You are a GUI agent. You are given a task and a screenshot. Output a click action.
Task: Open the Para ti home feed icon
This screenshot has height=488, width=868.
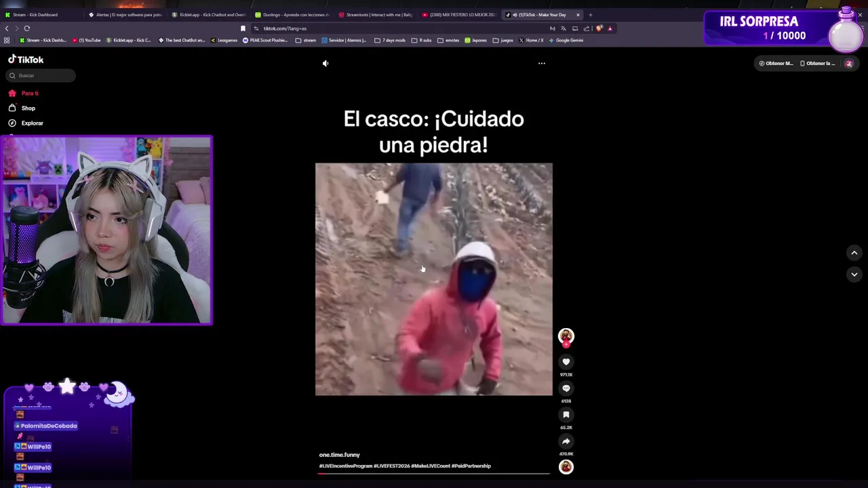pyautogui.click(x=12, y=93)
